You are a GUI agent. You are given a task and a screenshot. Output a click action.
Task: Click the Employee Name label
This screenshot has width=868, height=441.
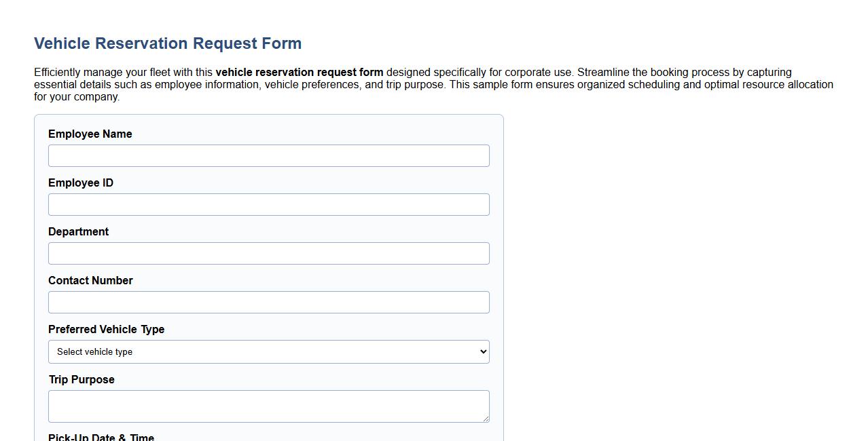[90, 134]
